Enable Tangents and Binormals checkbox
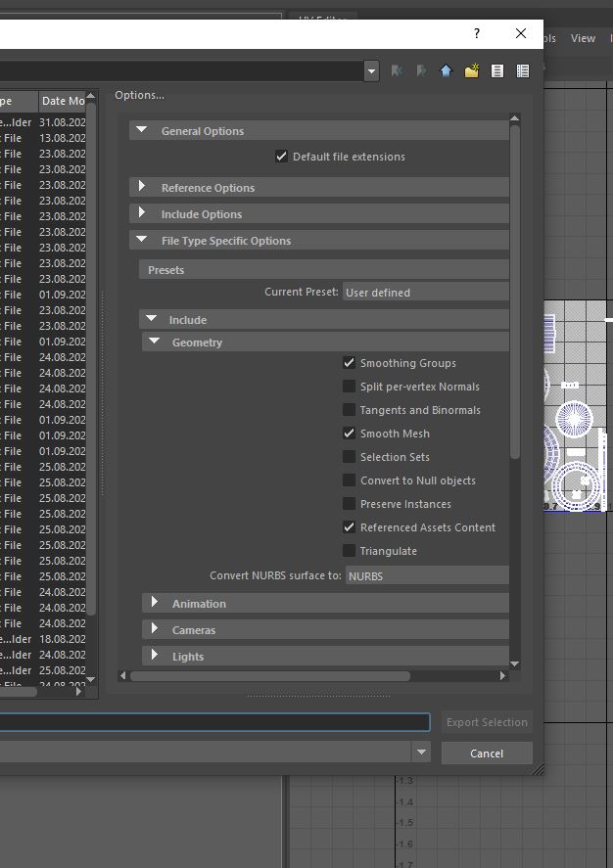613x868 pixels. 349,410
